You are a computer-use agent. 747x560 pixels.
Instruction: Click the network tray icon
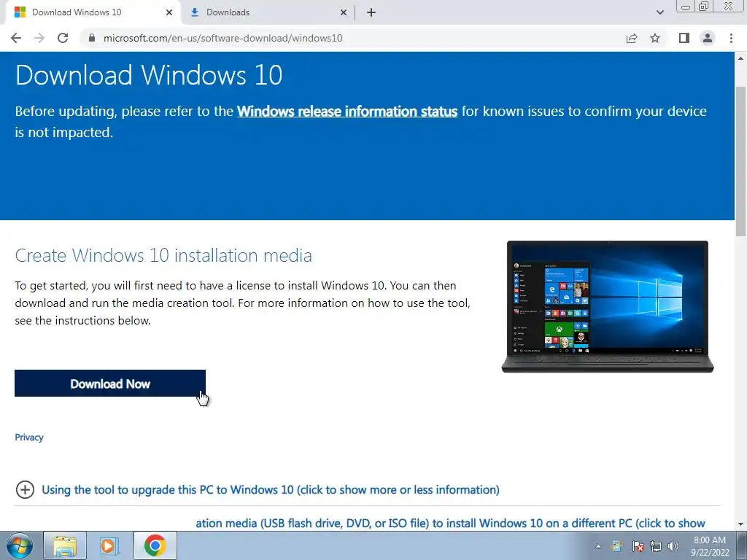pos(656,546)
